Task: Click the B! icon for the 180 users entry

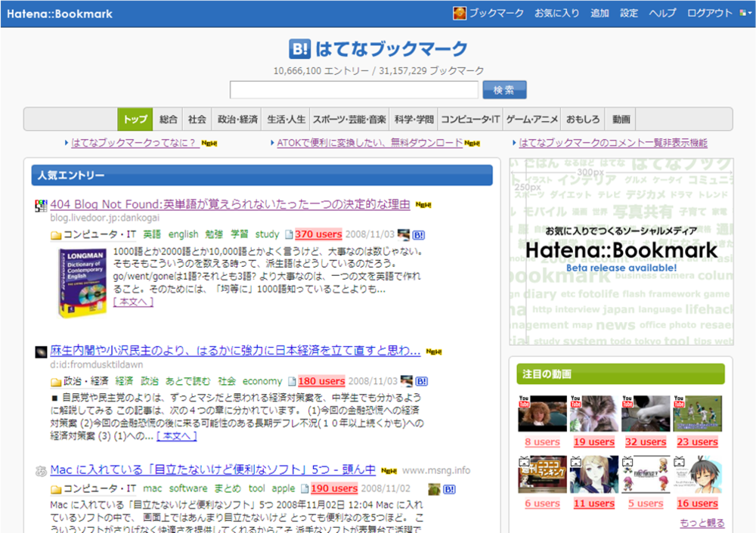Action: pyautogui.click(x=421, y=382)
